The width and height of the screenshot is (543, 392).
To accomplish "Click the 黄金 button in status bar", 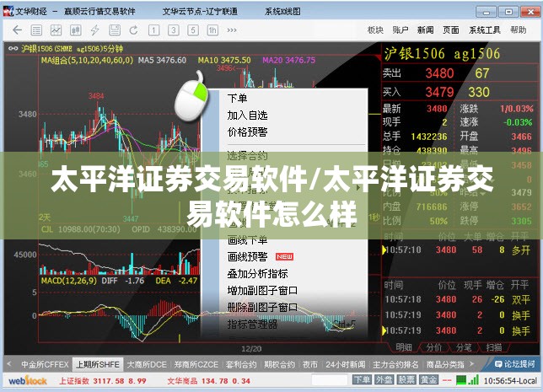I will pos(428,380).
